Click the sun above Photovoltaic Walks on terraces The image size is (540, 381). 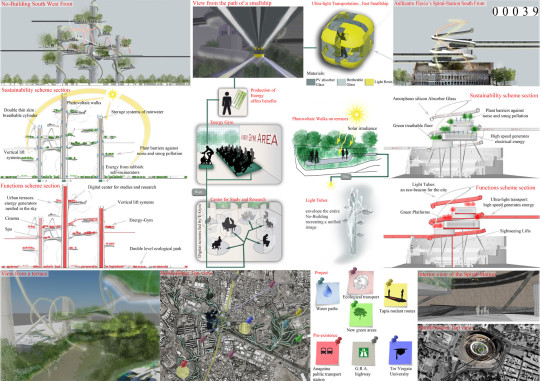coord(356,114)
